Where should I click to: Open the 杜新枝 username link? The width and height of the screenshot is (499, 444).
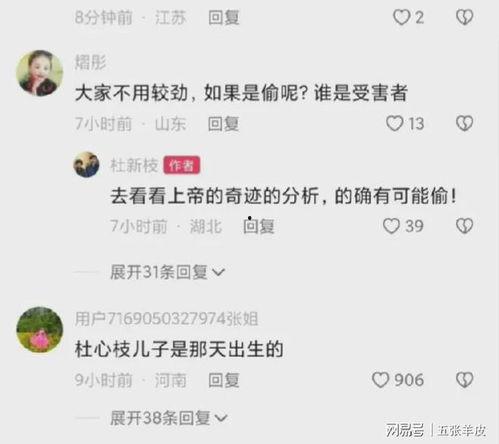134,165
